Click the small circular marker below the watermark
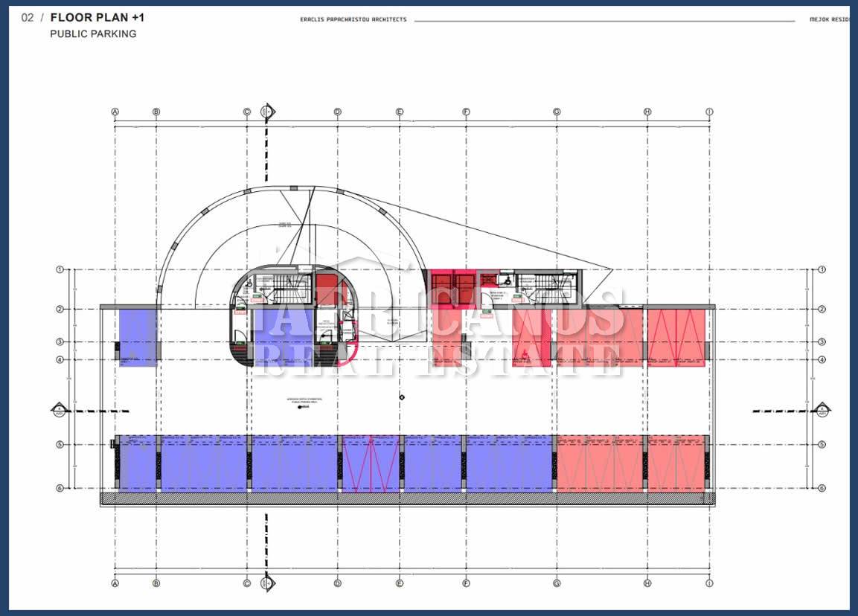The height and width of the screenshot is (616, 858). 402,397
